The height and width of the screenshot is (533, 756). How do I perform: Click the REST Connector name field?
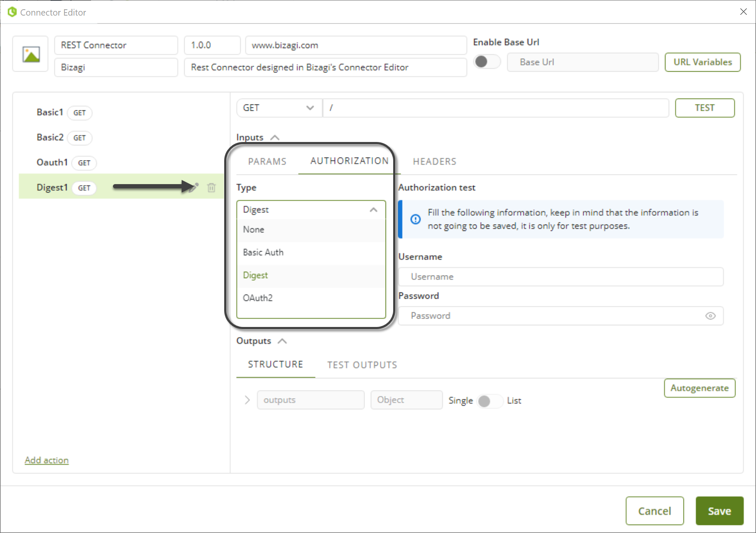click(x=116, y=45)
